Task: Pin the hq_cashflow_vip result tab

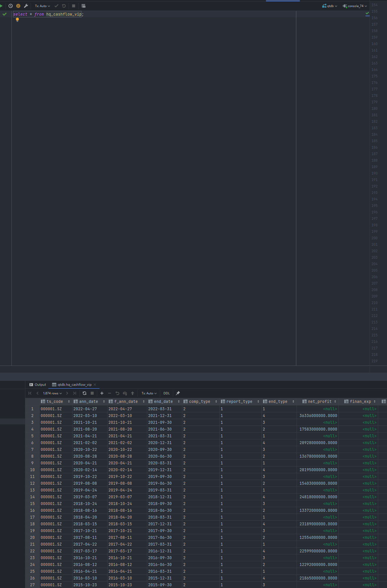Action: (x=178, y=393)
